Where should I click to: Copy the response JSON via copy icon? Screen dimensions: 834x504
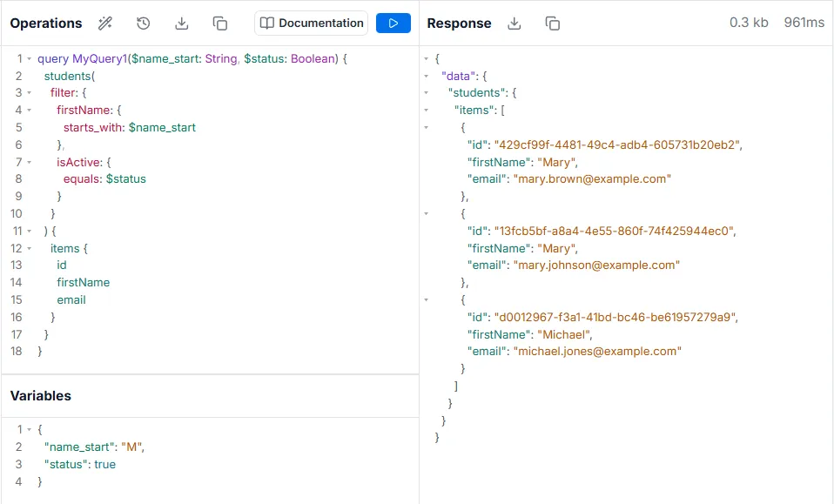coord(553,24)
